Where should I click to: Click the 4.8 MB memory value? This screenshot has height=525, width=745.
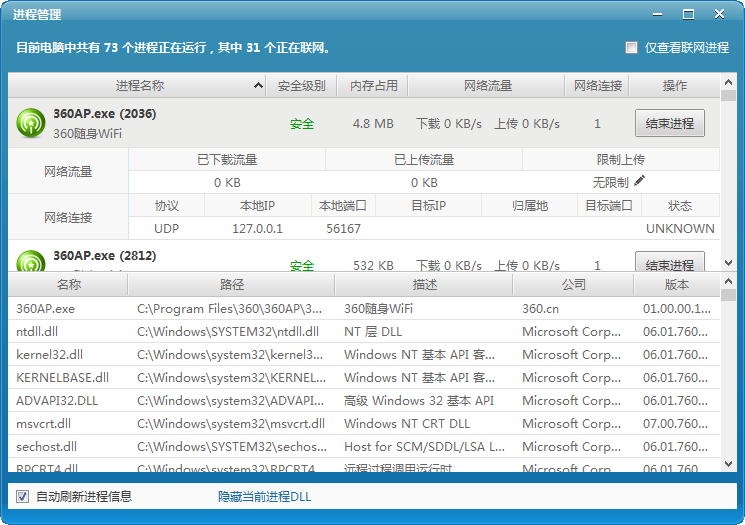pyautogui.click(x=373, y=124)
